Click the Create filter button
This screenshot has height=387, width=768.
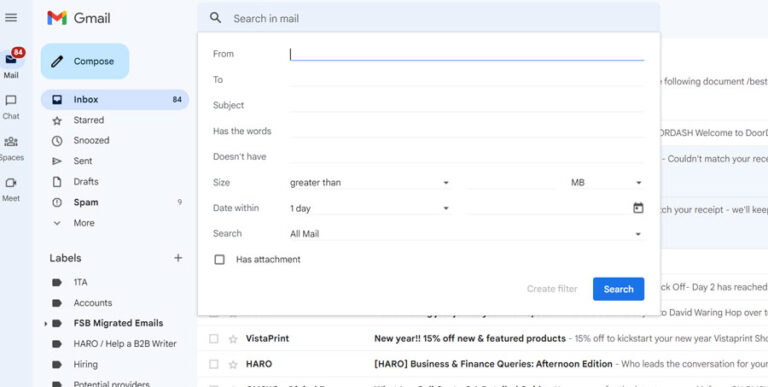[x=552, y=289]
